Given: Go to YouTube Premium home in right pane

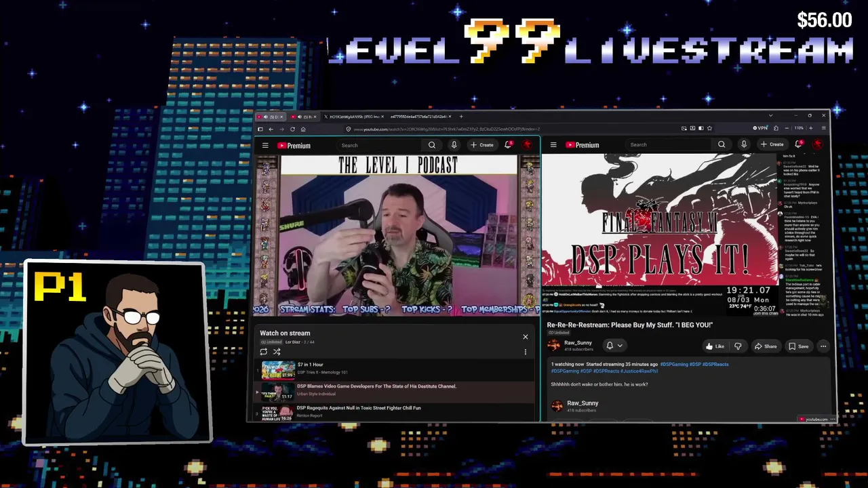Looking at the screenshot, I should pyautogui.click(x=582, y=144).
